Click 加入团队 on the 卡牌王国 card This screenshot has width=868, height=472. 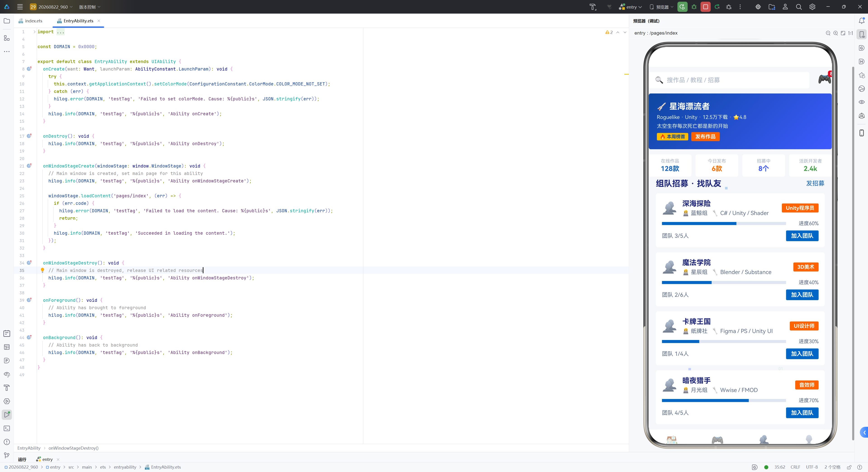tap(802, 354)
